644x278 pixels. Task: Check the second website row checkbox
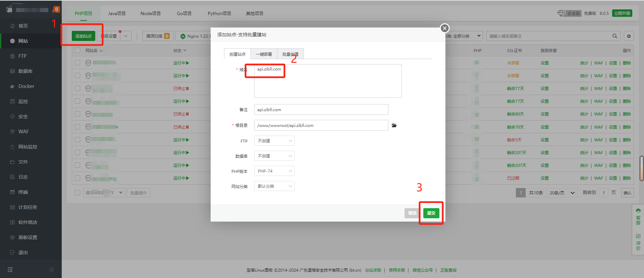(77, 76)
